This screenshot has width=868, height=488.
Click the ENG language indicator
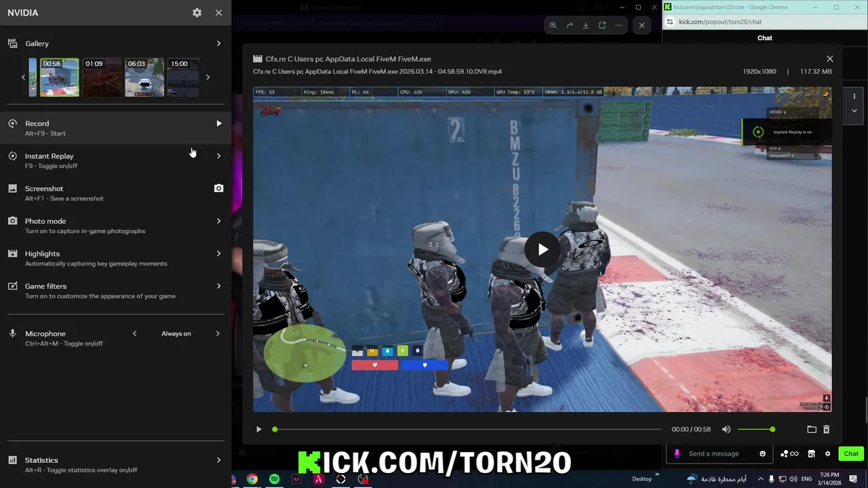pos(807,479)
